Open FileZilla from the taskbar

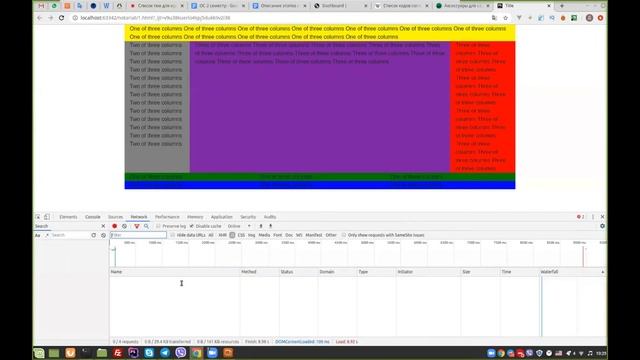tap(118, 353)
